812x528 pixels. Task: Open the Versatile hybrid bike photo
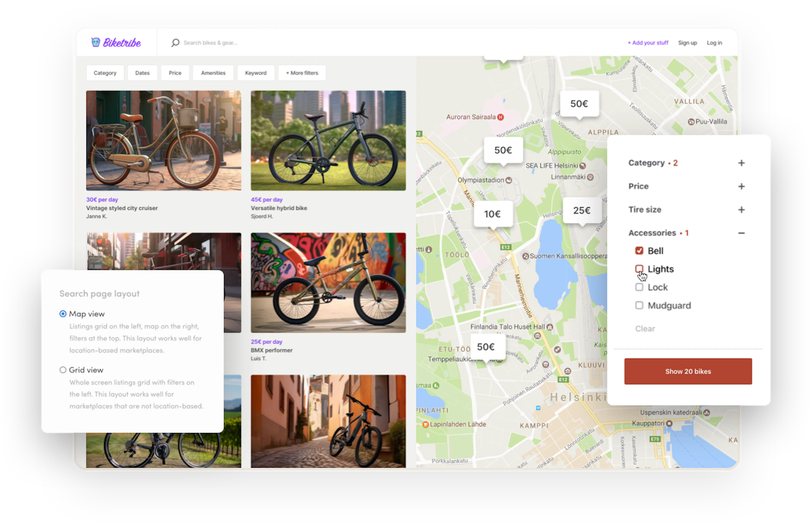[328, 140]
